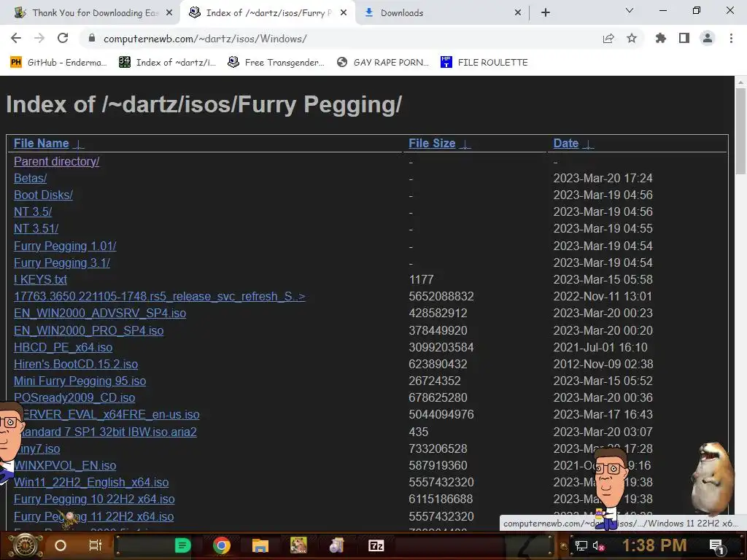
Task: Click the share page icon
Action: (x=608, y=38)
